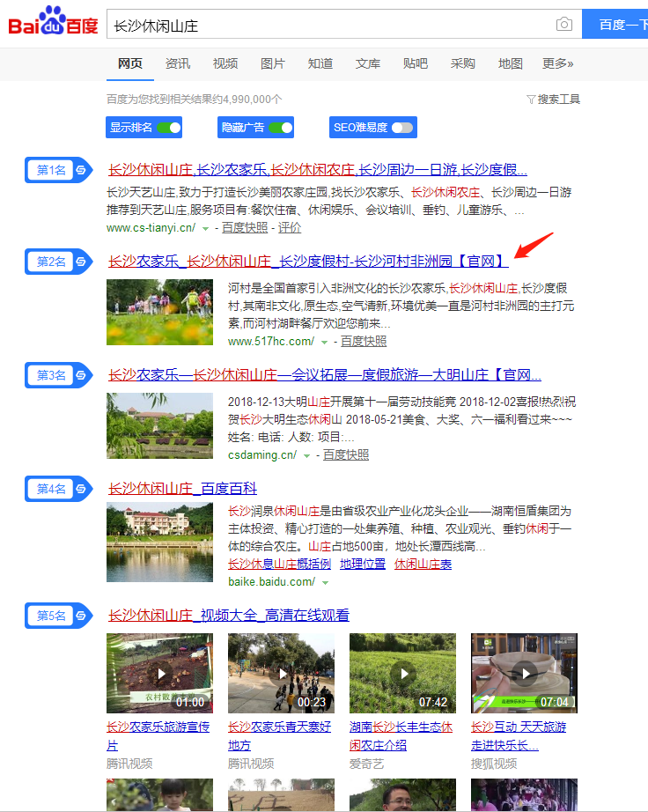The height and width of the screenshot is (812, 648).
Task: Expand dropdown next to www.517hc.com
Action: click(325, 342)
